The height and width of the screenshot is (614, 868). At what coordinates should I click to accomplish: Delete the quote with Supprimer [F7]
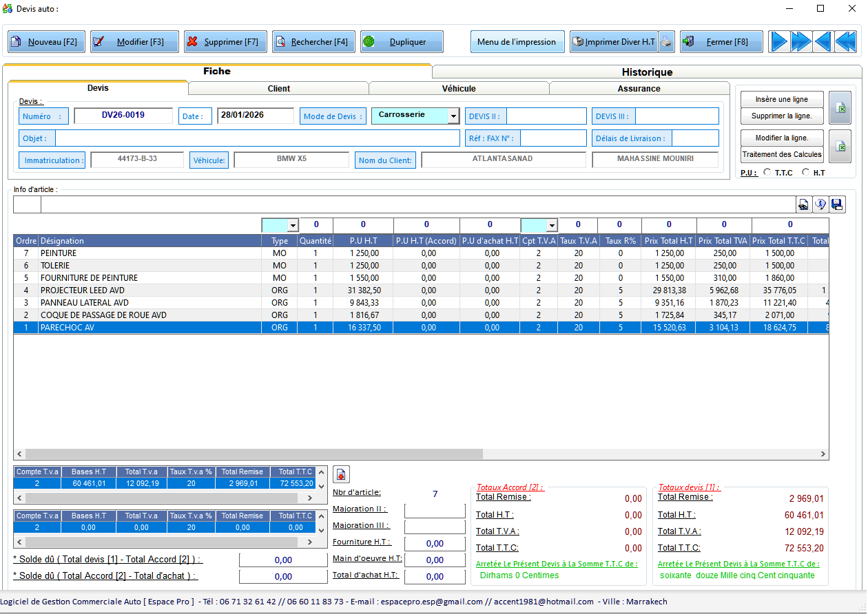click(225, 42)
